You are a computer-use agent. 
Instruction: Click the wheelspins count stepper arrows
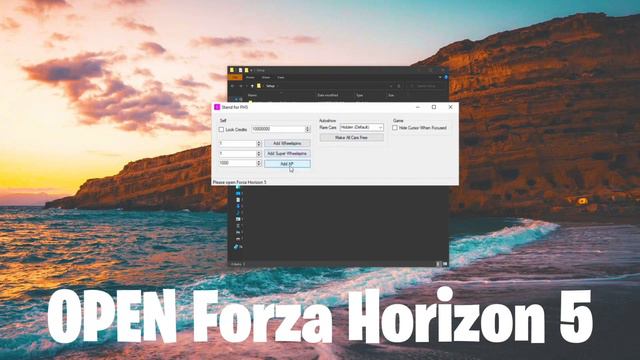point(259,143)
